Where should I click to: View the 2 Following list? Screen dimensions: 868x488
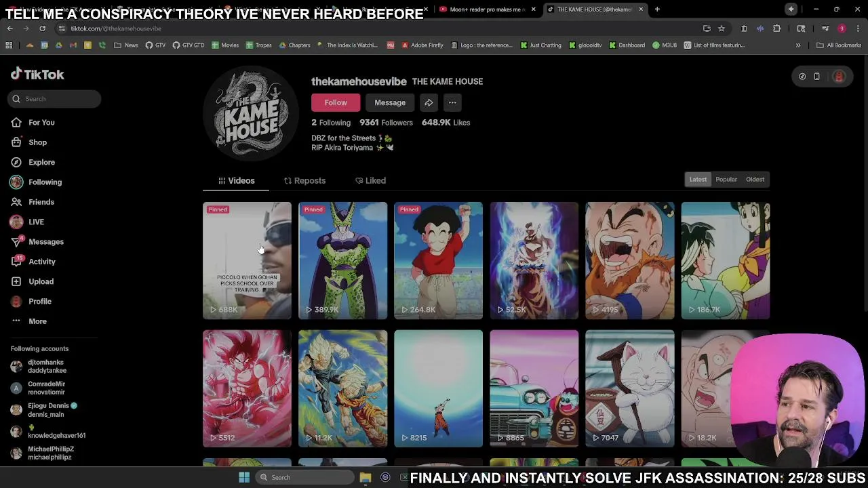coord(331,123)
